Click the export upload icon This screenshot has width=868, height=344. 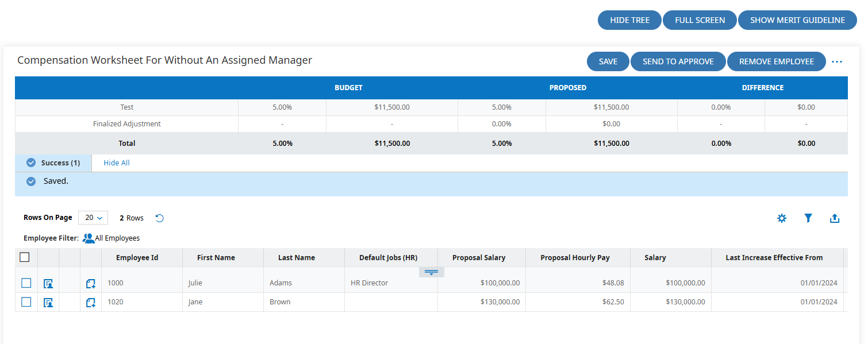[x=835, y=218]
